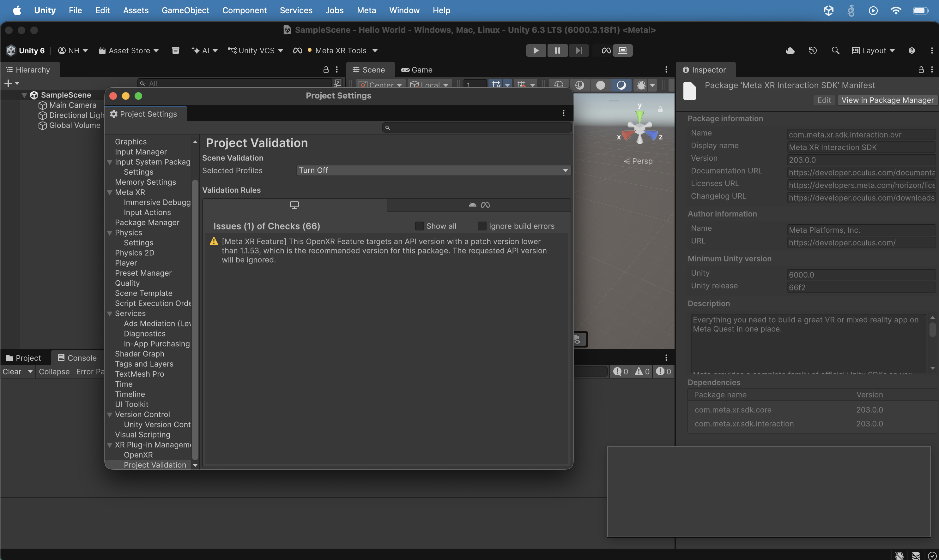Select the desktop monitor play mode icon
939x560 pixels.
pyautogui.click(x=622, y=51)
